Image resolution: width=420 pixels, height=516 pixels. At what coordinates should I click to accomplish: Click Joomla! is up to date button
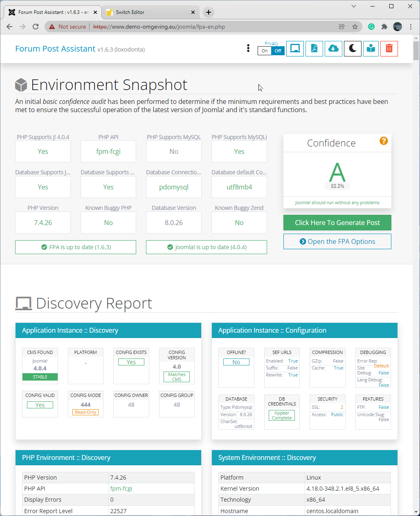click(207, 247)
